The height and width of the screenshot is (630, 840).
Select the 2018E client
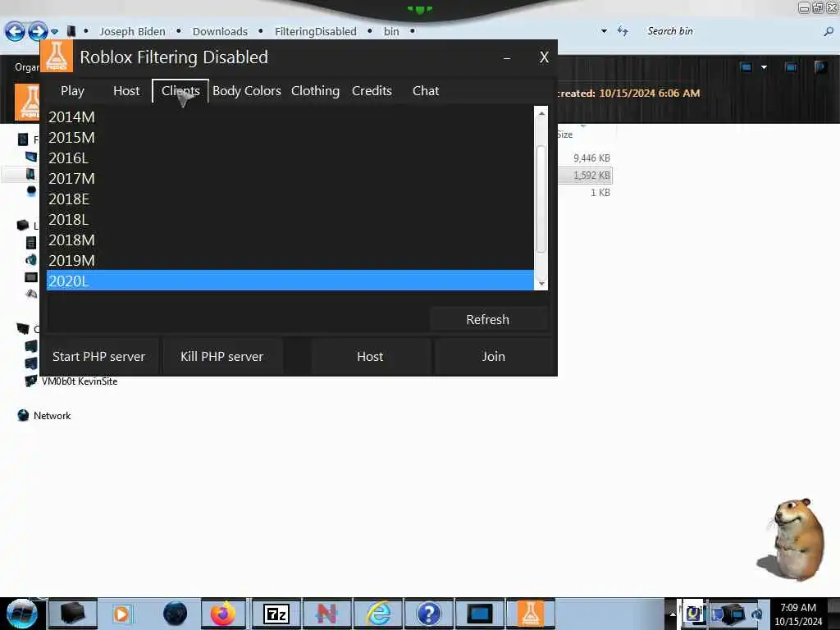[290, 199]
